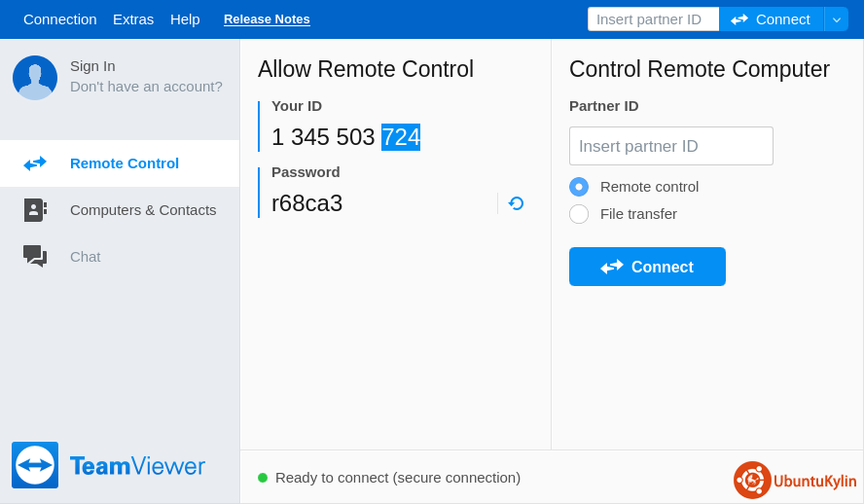Click the UbuntuKylin logo icon
Screen dimensions: 864x504
click(752, 480)
